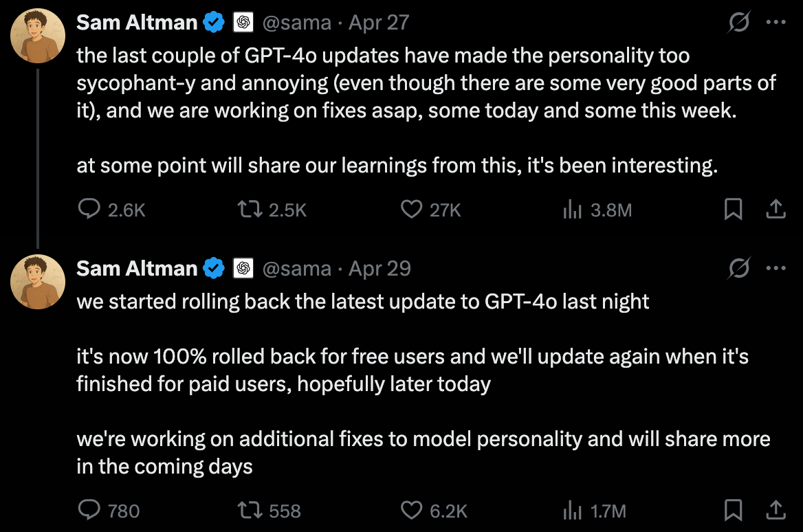Share the Apr 27 tweet

776,209
